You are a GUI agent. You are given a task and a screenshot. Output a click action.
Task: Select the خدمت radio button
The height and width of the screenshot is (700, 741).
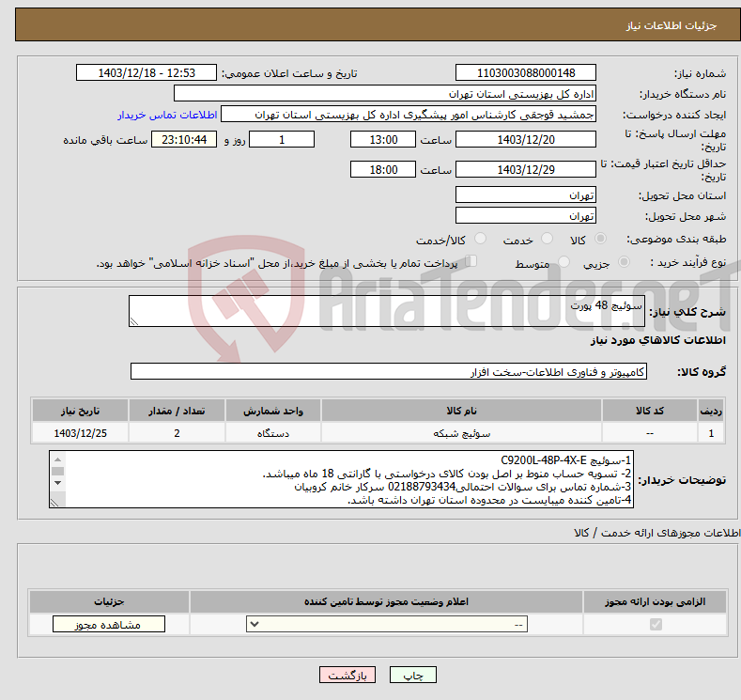[x=541, y=240]
